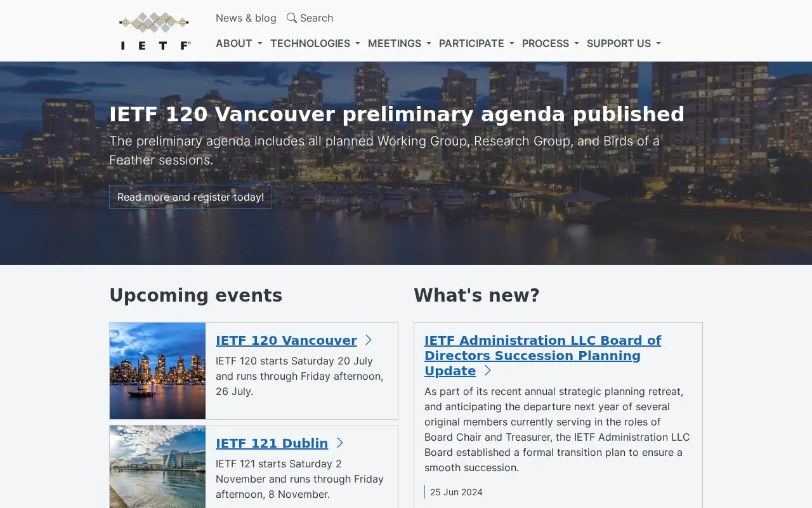This screenshot has width=812, height=508.
Task: Click the Dublin riverside event thumbnail
Action: [157, 467]
